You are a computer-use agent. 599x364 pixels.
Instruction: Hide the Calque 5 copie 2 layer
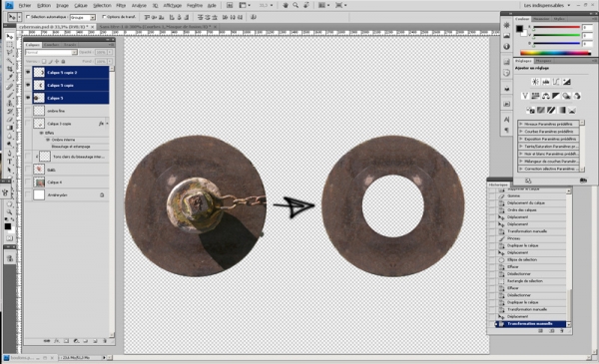tap(28, 72)
